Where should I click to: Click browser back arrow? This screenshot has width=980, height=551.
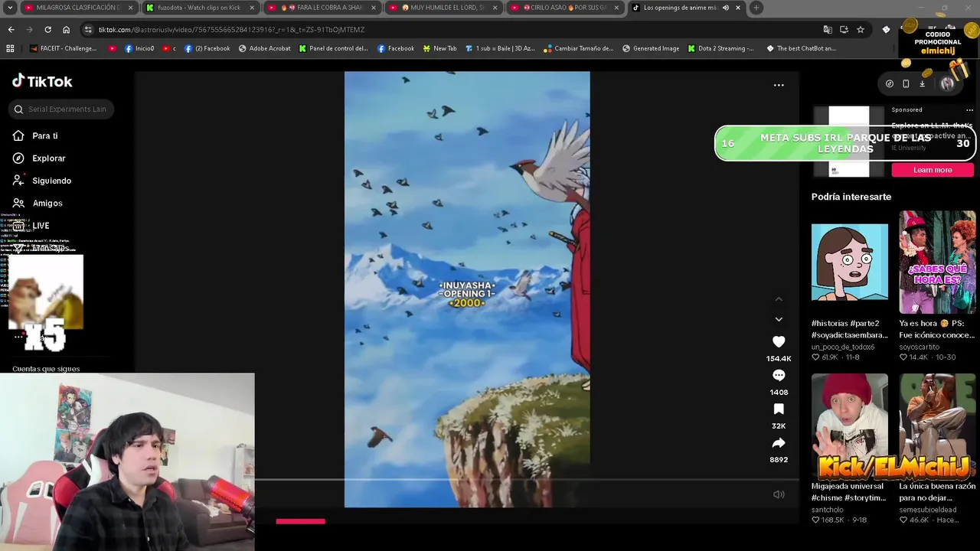pyautogui.click(x=11, y=29)
